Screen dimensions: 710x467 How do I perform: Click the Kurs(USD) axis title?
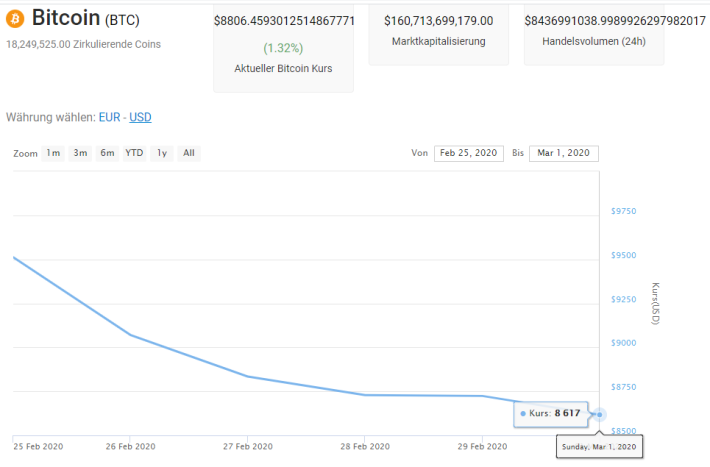pos(655,303)
